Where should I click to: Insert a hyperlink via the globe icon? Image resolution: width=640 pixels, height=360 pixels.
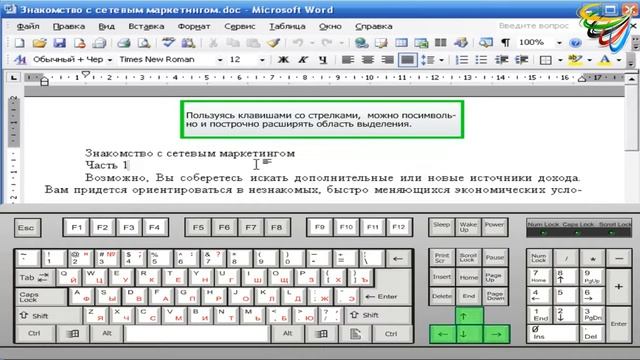click(361, 42)
